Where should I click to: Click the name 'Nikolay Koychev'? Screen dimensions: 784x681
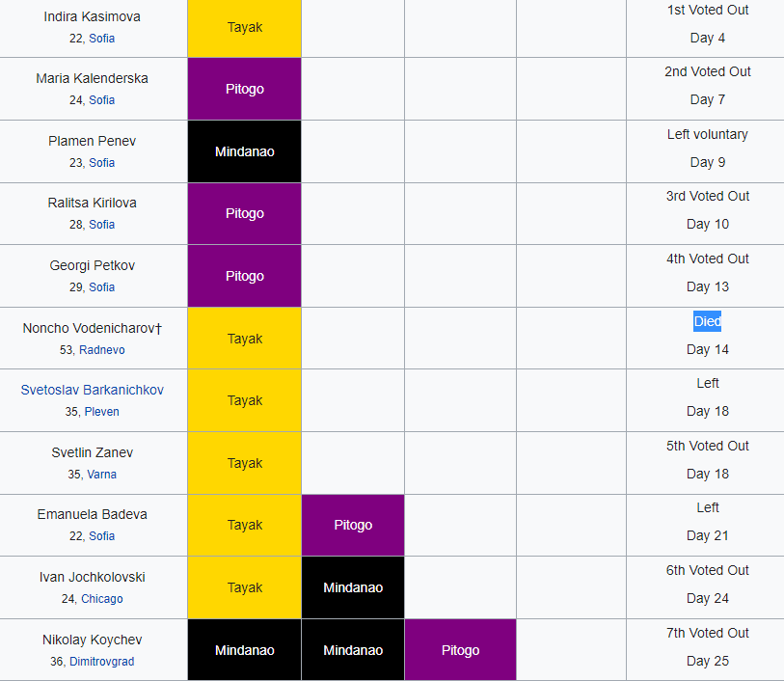pyautogui.click(x=92, y=640)
